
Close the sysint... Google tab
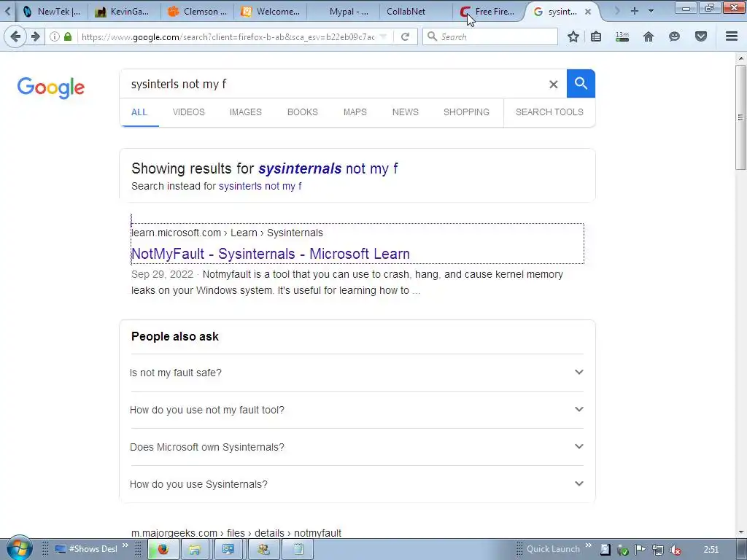(588, 12)
